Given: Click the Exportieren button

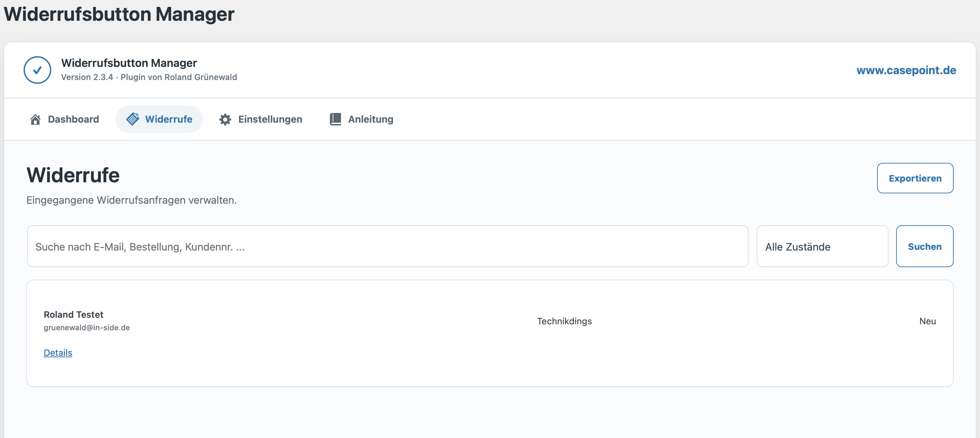Looking at the screenshot, I should click(x=915, y=178).
